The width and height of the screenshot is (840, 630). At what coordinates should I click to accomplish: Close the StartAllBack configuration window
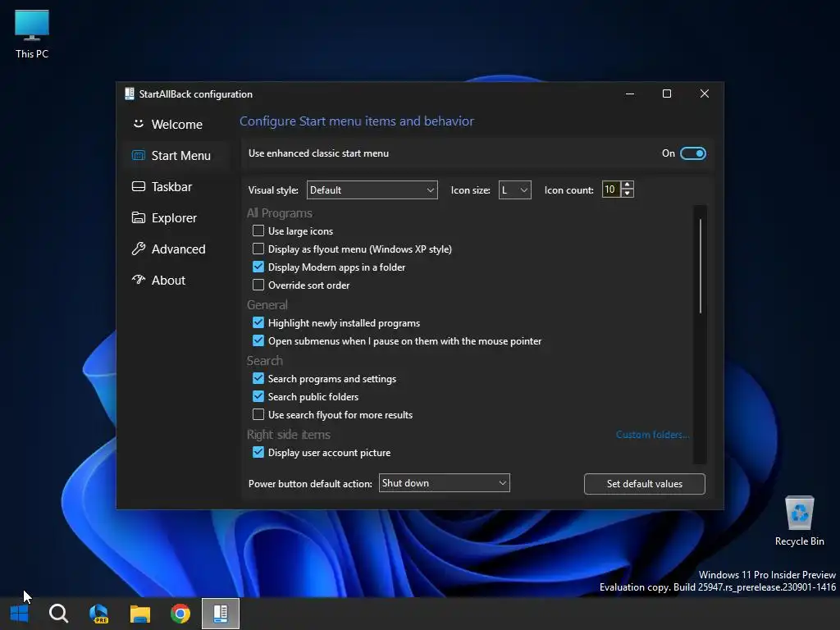(x=705, y=94)
